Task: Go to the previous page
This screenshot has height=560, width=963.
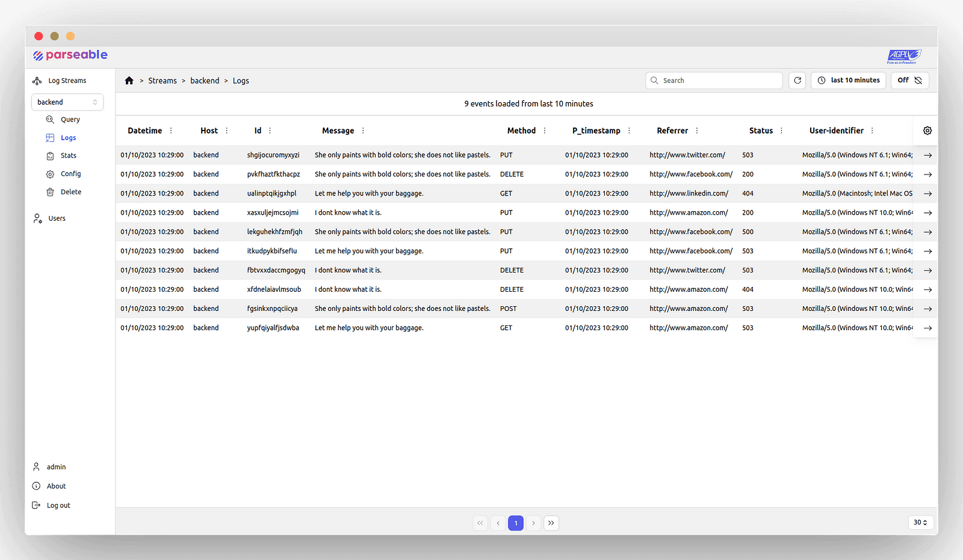Action: click(x=498, y=523)
